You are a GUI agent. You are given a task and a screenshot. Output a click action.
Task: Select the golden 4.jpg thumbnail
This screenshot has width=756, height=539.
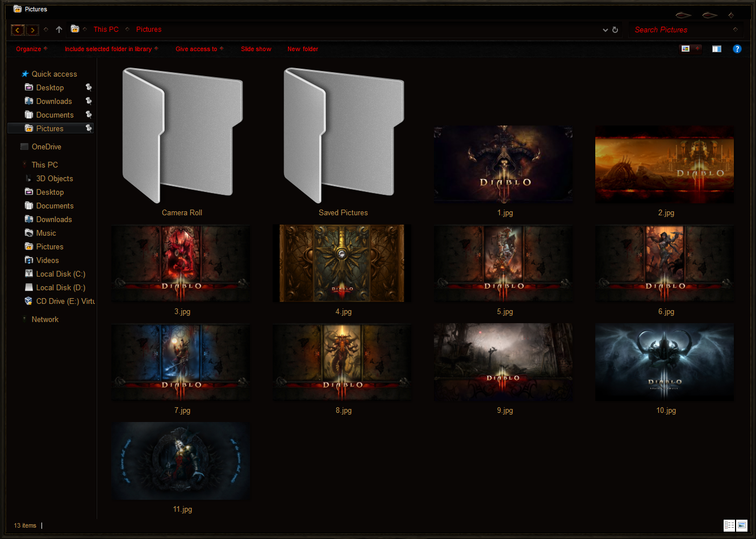(x=342, y=263)
